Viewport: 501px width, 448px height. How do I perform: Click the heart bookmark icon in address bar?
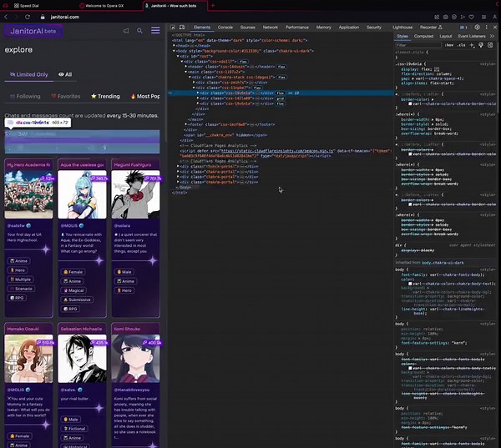[x=471, y=17]
